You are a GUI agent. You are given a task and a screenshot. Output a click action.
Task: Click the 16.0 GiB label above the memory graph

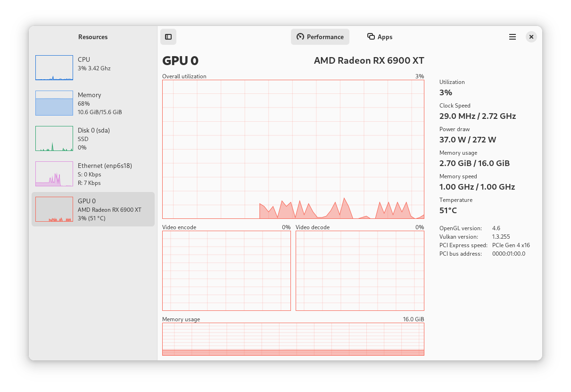click(414, 319)
